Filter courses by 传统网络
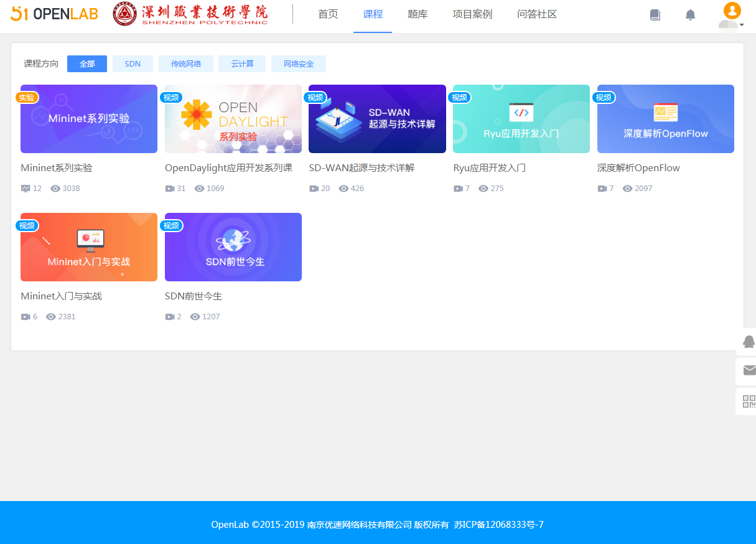Viewport: 756px width, 544px height. pyautogui.click(x=186, y=64)
